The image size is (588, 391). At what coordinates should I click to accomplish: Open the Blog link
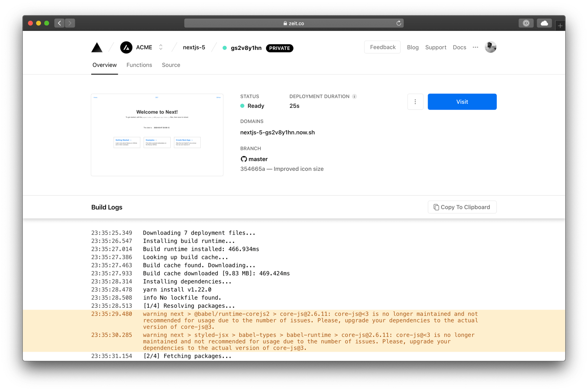[x=413, y=47]
